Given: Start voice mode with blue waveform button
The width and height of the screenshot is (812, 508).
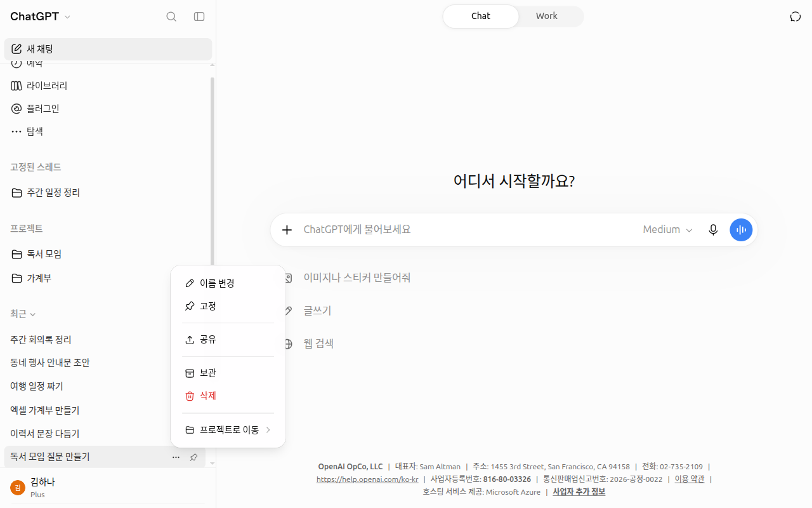Looking at the screenshot, I should (741, 230).
